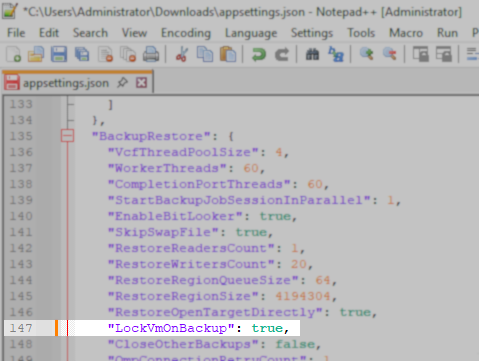The image size is (479, 361).
Task: Open the Search menu
Action: tap(90, 33)
